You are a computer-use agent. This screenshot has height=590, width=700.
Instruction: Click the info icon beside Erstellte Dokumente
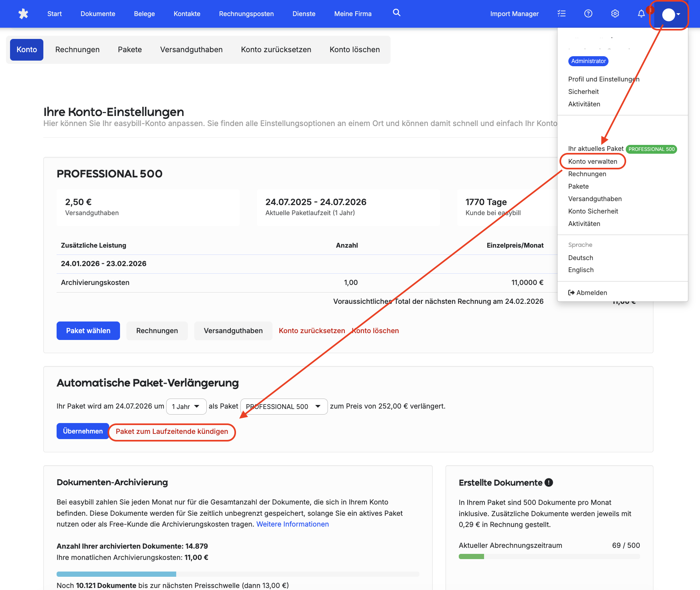(549, 482)
